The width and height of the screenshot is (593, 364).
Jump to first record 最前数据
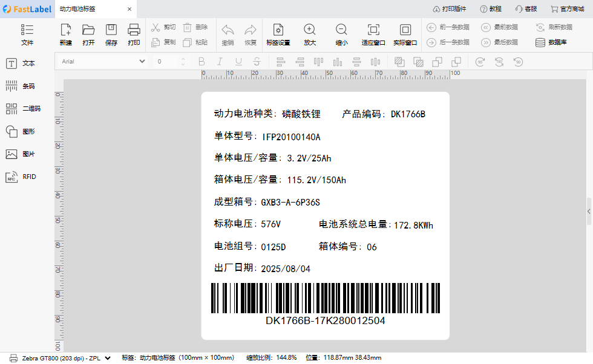click(x=500, y=27)
